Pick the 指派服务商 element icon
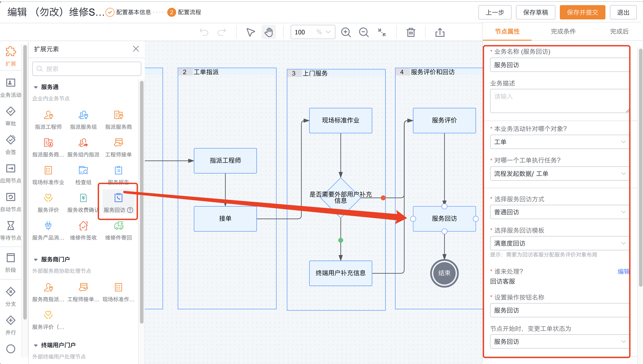643x364 pixels. click(x=118, y=115)
